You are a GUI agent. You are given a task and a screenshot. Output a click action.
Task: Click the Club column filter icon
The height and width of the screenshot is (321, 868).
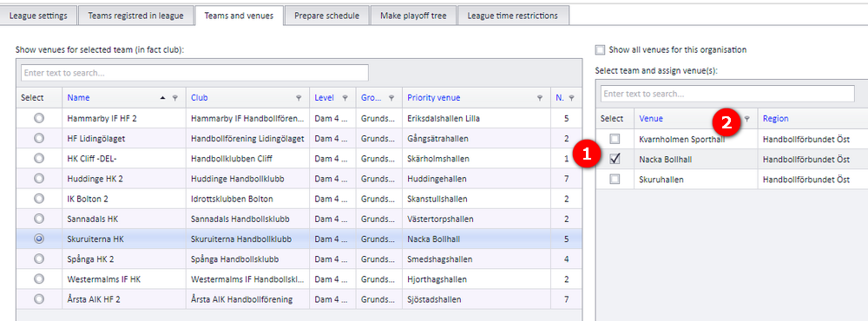point(299,98)
